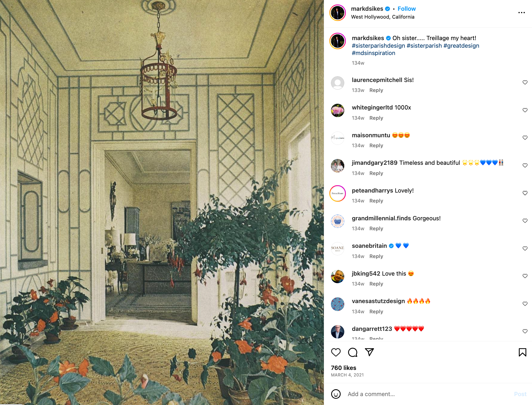This screenshot has height=405, width=532.
Task: Open the #greatdesign hashtag link
Action: pyautogui.click(x=461, y=46)
